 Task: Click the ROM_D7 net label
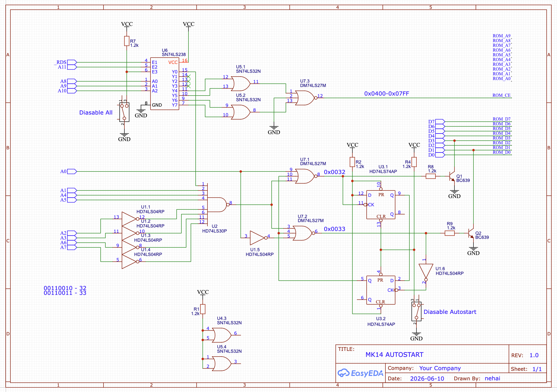coord(502,119)
